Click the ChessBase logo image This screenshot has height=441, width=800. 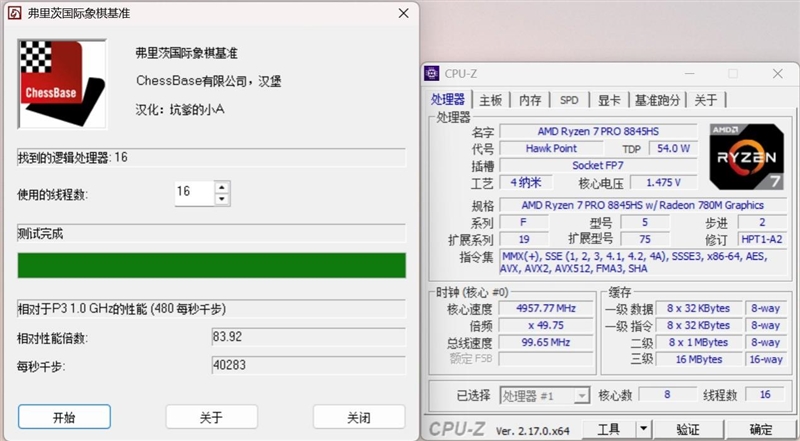point(62,84)
